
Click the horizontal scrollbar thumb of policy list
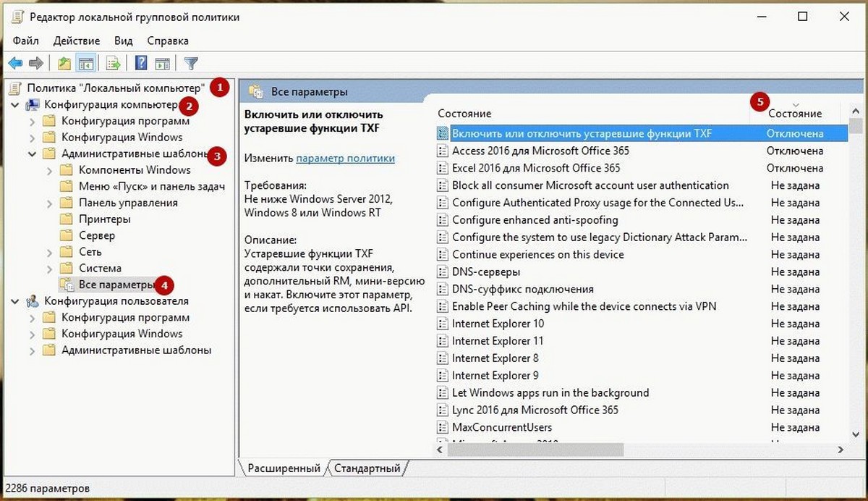click(535, 449)
